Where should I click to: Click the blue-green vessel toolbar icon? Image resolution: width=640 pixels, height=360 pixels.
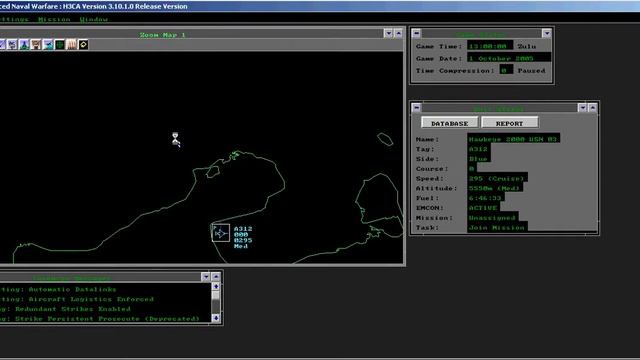24,44
